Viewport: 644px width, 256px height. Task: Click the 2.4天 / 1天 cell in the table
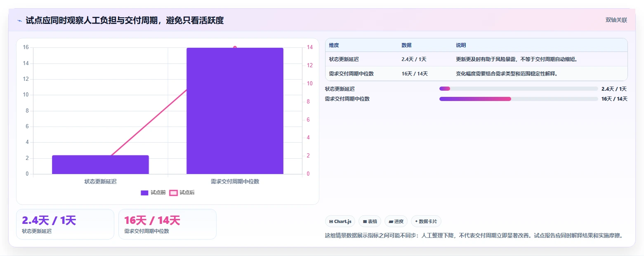414,59
